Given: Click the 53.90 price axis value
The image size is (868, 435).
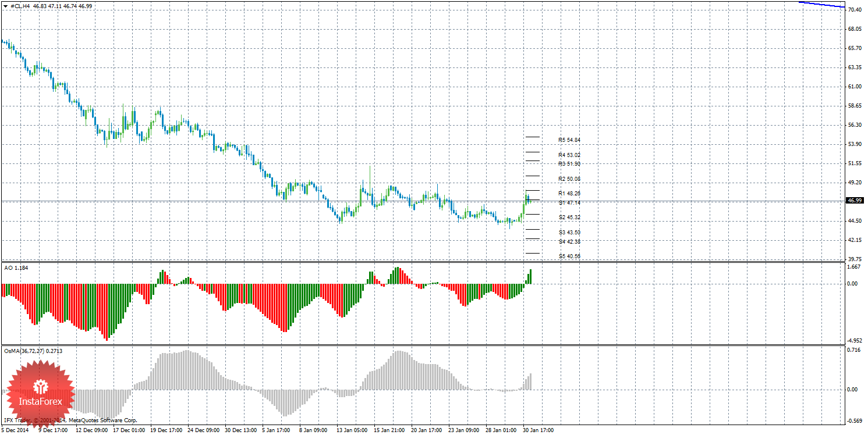Looking at the screenshot, I should point(855,144).
